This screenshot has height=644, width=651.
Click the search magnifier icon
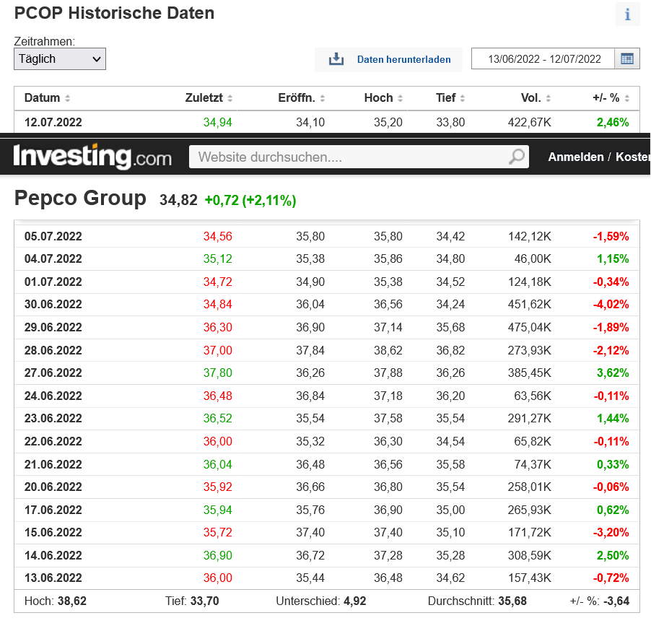tap(517, 157)
